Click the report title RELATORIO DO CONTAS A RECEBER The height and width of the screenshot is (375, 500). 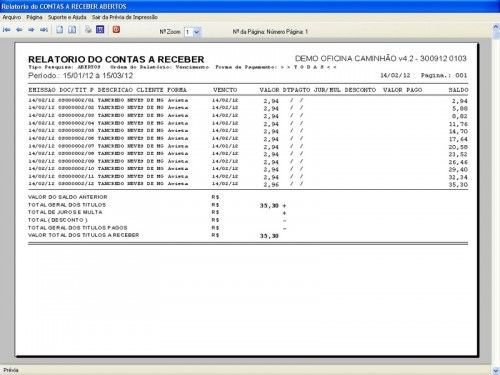tap(116, 59)
